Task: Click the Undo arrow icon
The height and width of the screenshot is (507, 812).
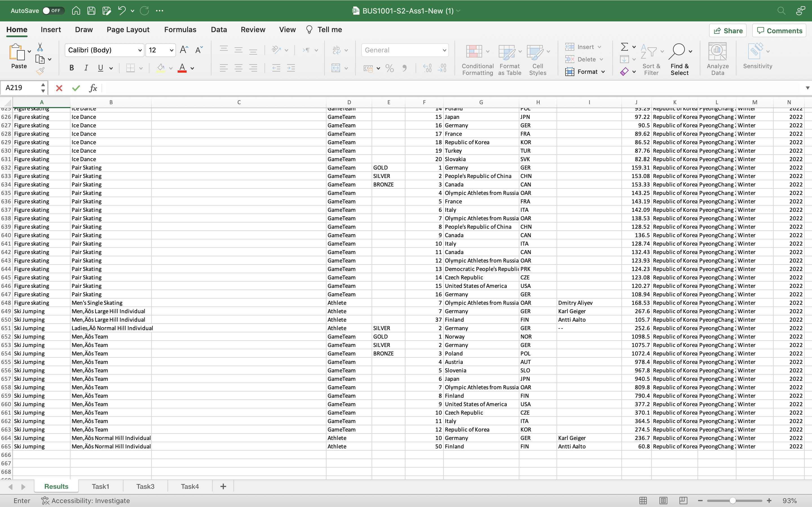Action: coord(122,11)
